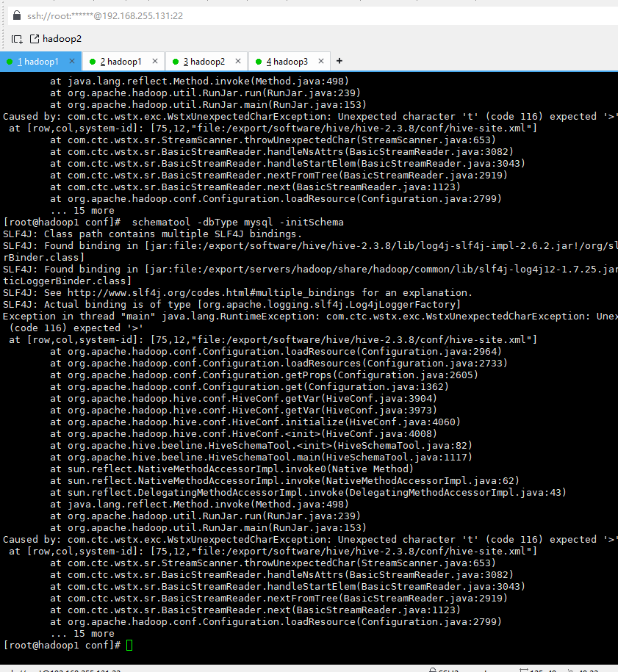Click the HiveConf.java:3973 getVar line
This screenshot has height=672, width=618.
[x=243, y=411]
